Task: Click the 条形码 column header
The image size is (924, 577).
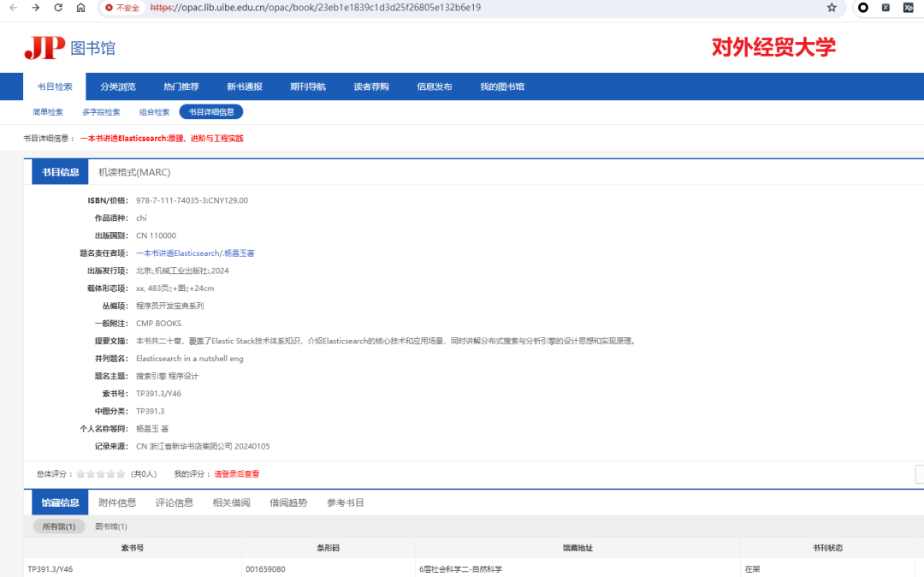Action: [329, 548]
